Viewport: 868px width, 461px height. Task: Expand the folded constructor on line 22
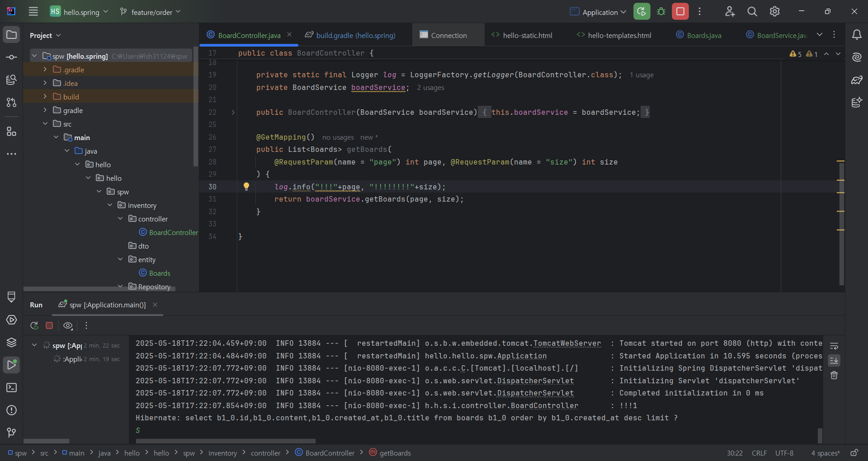click(233, 112)
